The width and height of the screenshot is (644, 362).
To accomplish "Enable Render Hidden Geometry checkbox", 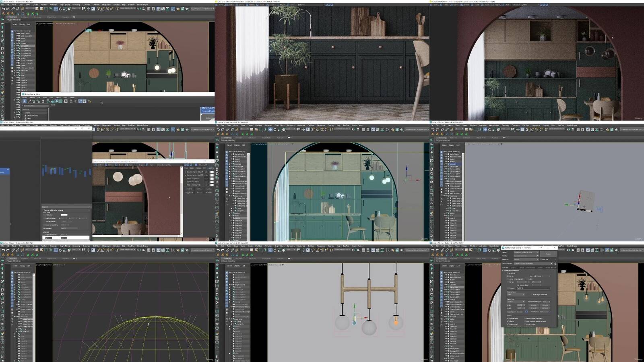I will (x=525, y=318).
